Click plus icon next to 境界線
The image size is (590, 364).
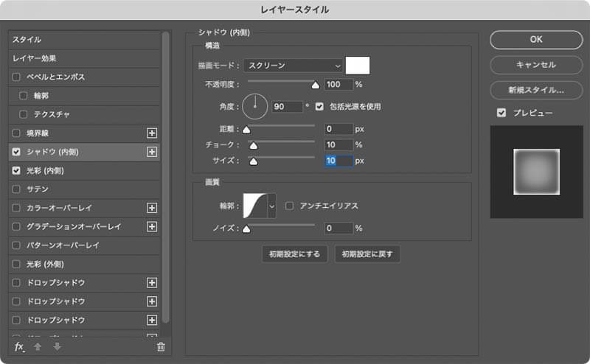[x=152, y=133]
